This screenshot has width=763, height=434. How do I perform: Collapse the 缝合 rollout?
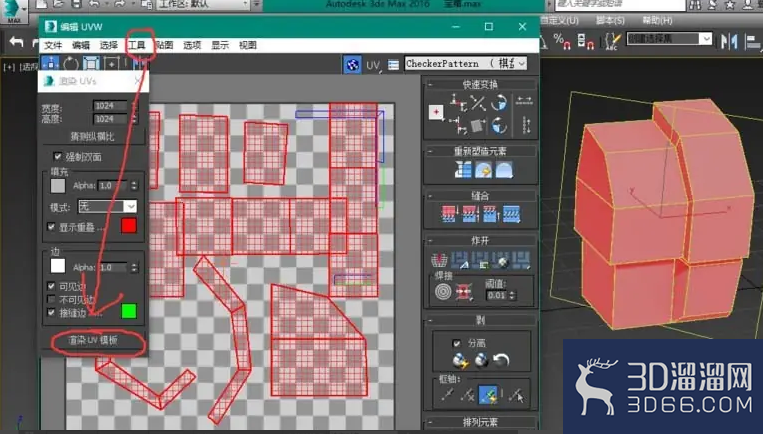click(431, 196)
